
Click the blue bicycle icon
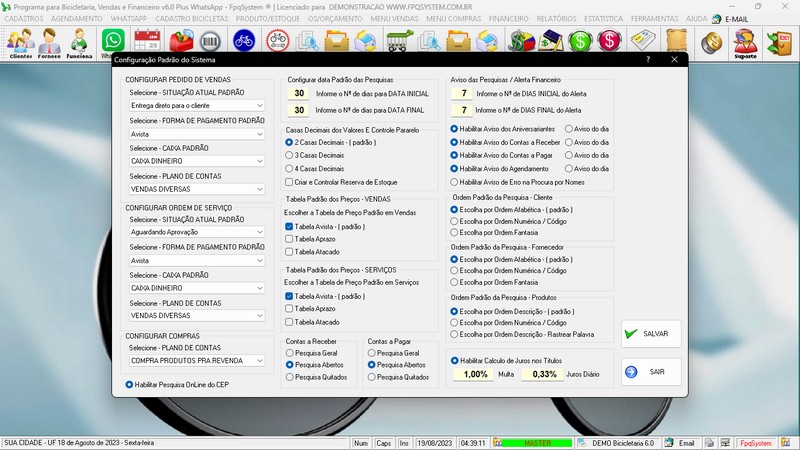coord(244,40)
